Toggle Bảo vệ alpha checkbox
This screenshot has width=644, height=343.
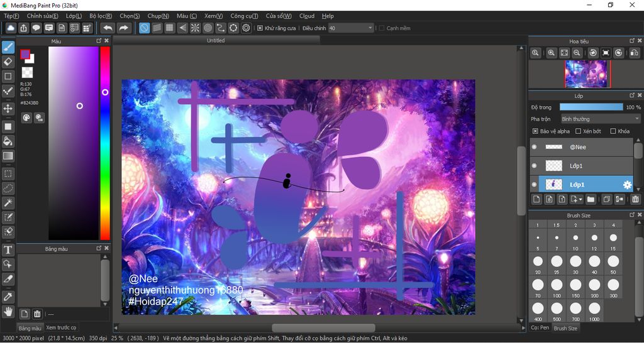(535, 131)
